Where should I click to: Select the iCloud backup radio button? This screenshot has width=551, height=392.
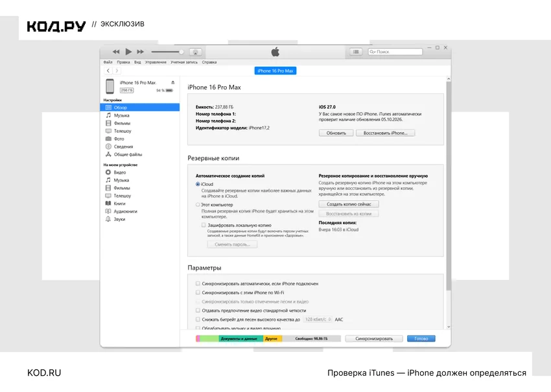[198, 184]
